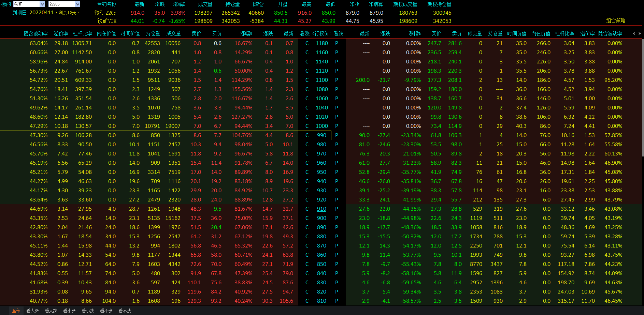Click implied volatility 63.04% in the 1180 row
Viewport: 644px width, 315px height.
tap(39, 43)
